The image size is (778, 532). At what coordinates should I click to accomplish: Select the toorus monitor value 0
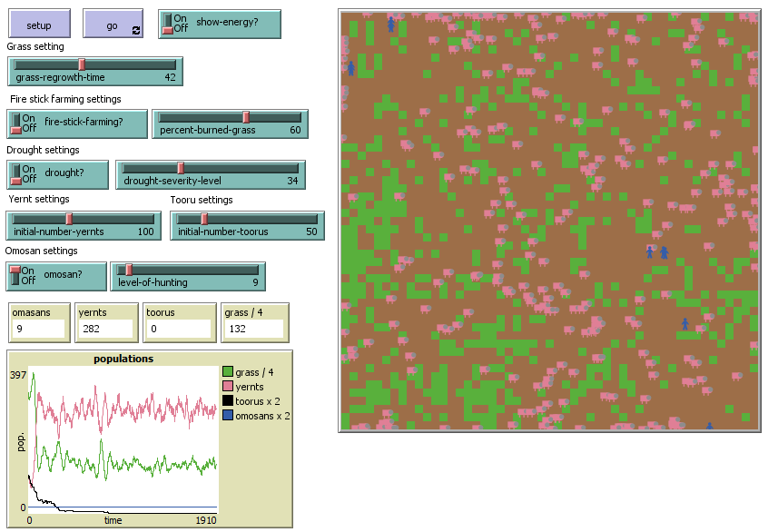pos(179,329)
